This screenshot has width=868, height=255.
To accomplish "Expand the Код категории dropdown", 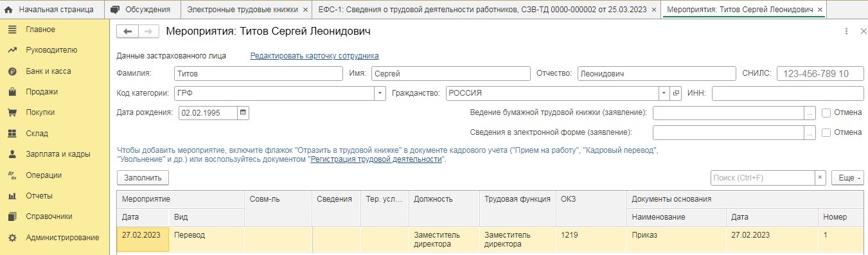I will tap(379, 93).
